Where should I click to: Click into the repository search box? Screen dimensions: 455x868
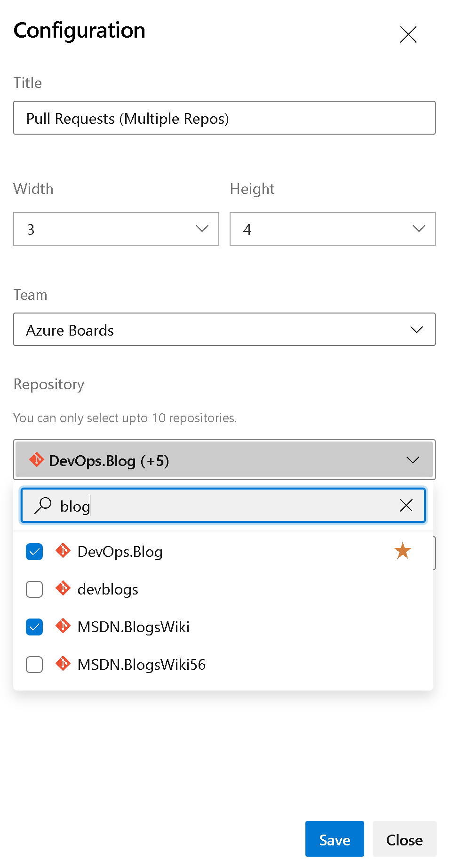click(224, 506)
